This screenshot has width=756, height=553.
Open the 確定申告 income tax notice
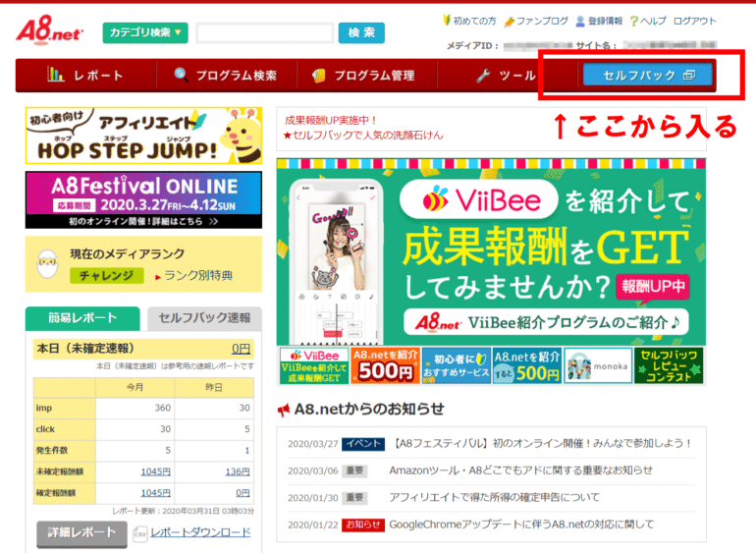494,497
